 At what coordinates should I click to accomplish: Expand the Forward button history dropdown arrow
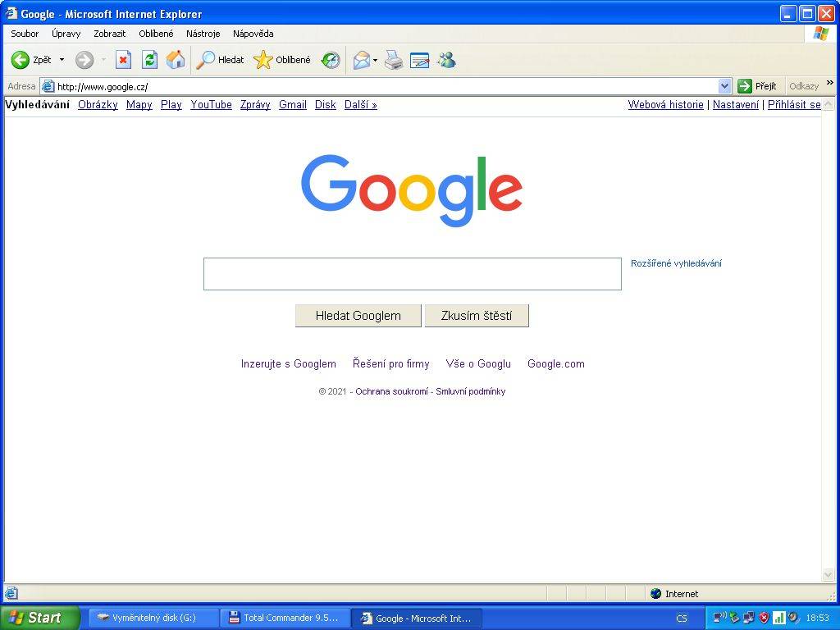pyautogui.click(x=103, y=60)
